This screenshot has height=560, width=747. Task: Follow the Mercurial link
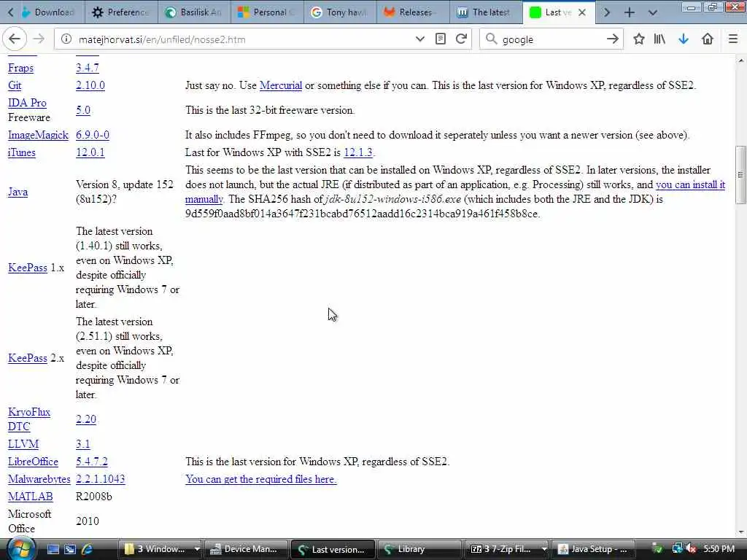click(281, 85)
